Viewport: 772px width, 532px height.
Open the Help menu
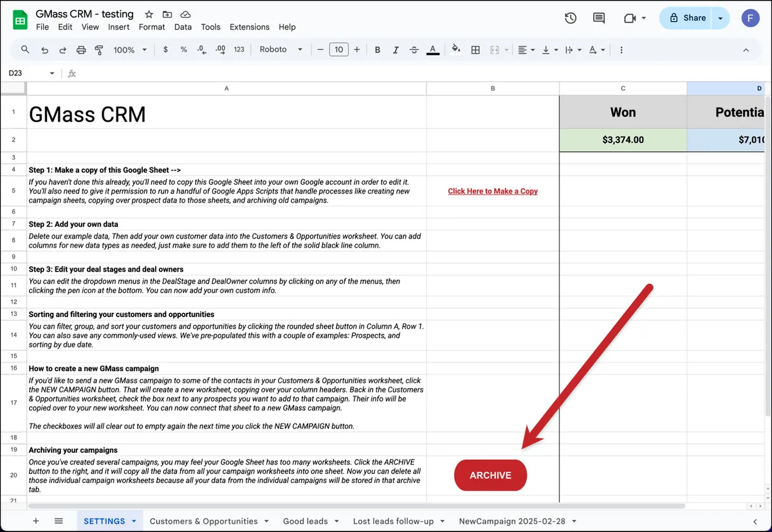pos(287,27)
